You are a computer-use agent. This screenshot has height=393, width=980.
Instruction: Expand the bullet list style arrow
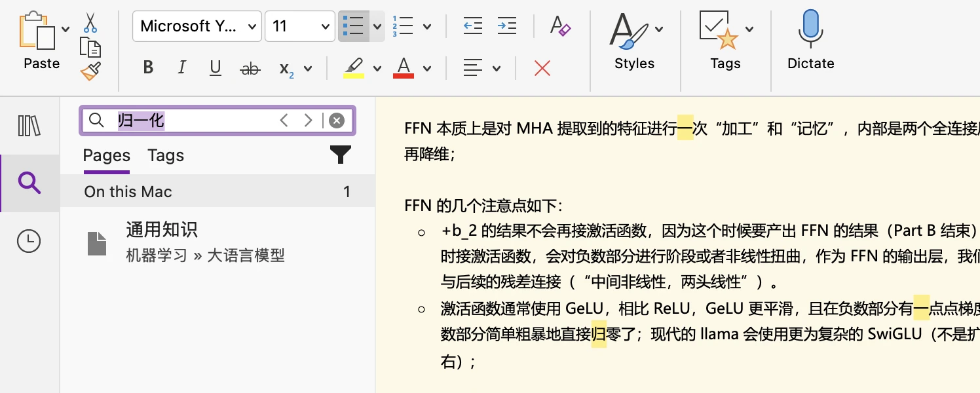click(377, 27)
